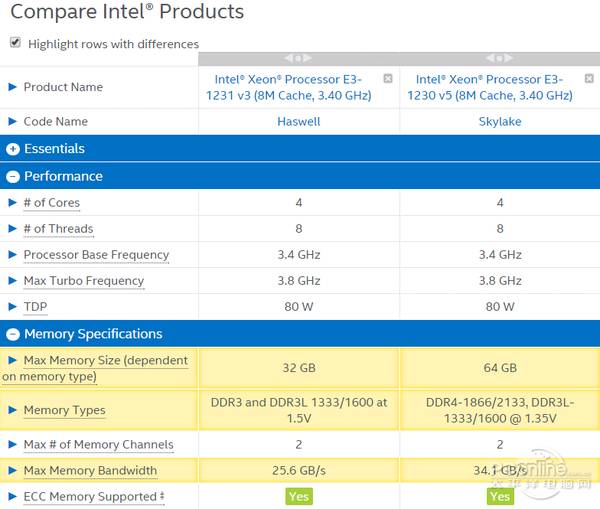Click DDR4-1866/2133 memory types cell
The image size is (600, 509).
pos(500,410)
